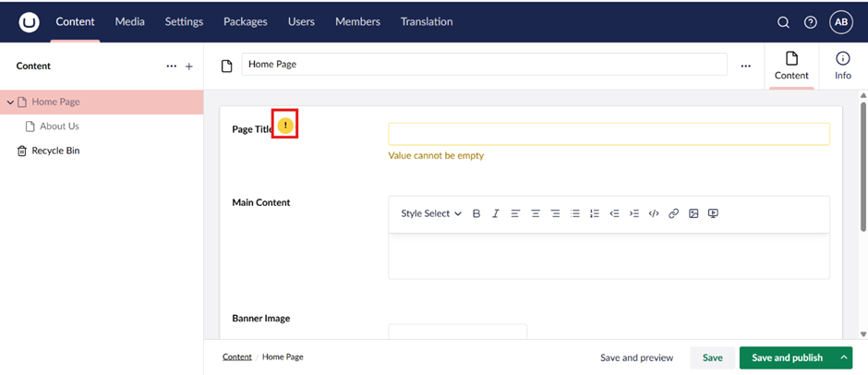
Task: Open the Style Select dropdown
Action: point(431,213)
